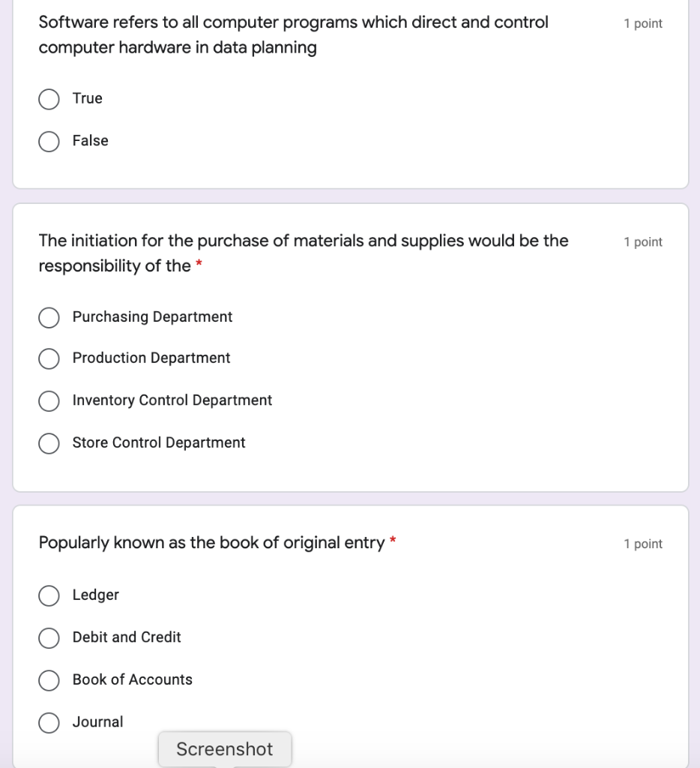
Task: Click the radio circle beside Ledger
Action: click(x=49, y=595)
